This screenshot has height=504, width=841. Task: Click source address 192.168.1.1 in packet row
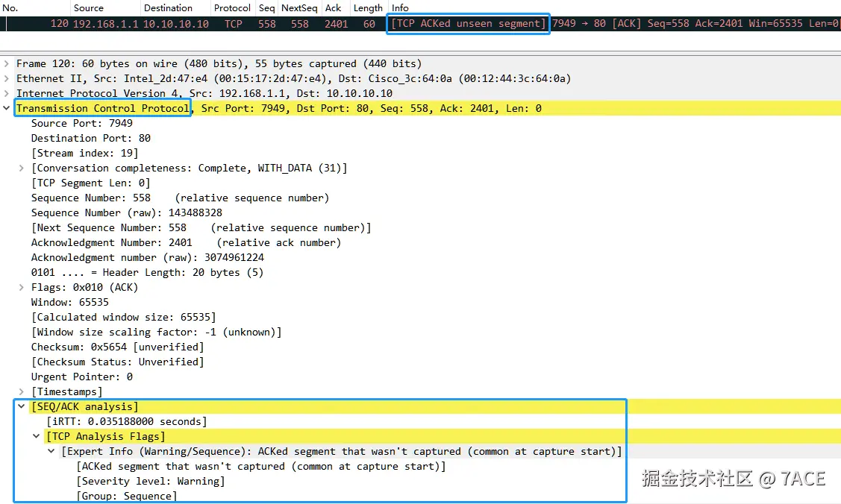pyautogui.click(x=106, y=24)
